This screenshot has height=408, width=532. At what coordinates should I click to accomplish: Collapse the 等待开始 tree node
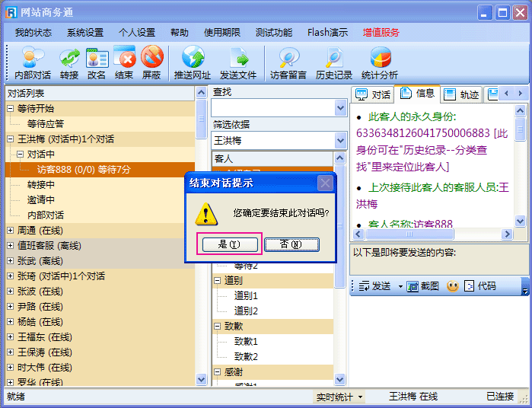point(11,109)
